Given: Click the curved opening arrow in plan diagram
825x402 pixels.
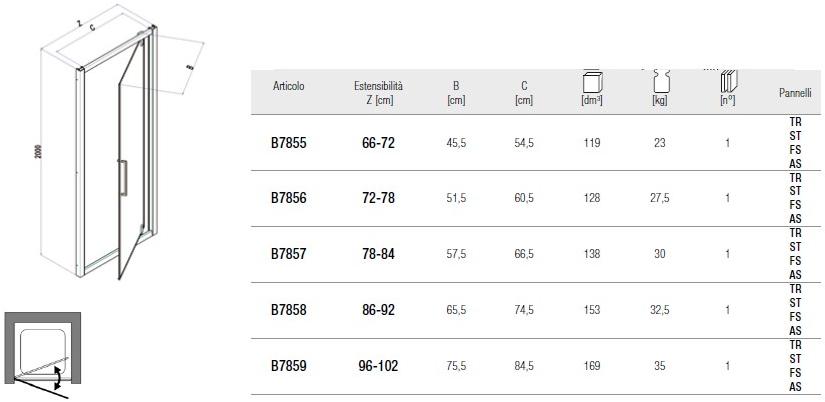Looking at the screenshot, I should click(60, 378).
